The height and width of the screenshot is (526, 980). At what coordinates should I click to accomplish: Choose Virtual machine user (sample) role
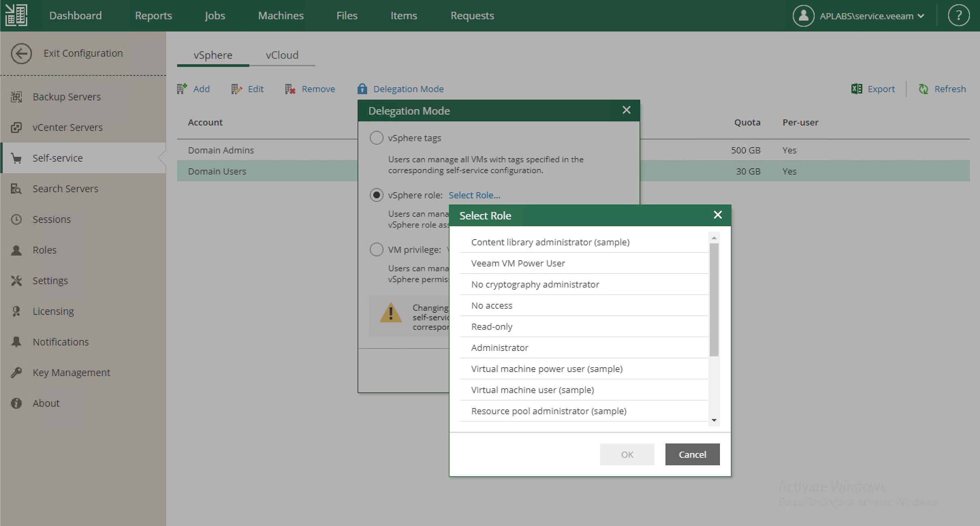pyautogui.click(x=584, y=390)
